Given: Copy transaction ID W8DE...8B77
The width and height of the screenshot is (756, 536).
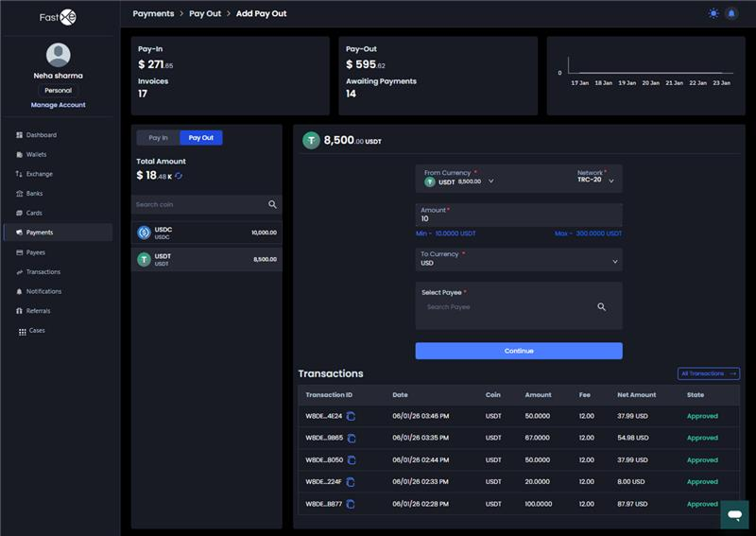Looking at the screenshot, I should click(x=351, y=504).
